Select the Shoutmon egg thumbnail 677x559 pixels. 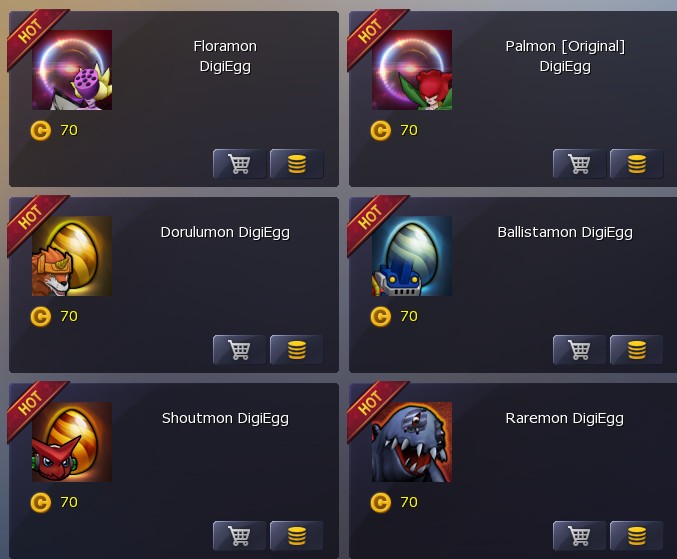click(72, 442)
